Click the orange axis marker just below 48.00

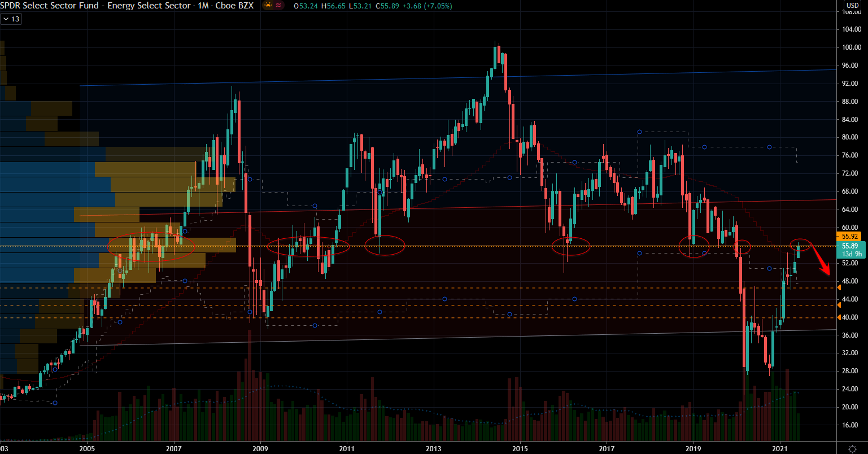pyautogui.click(x=839, y=288)
